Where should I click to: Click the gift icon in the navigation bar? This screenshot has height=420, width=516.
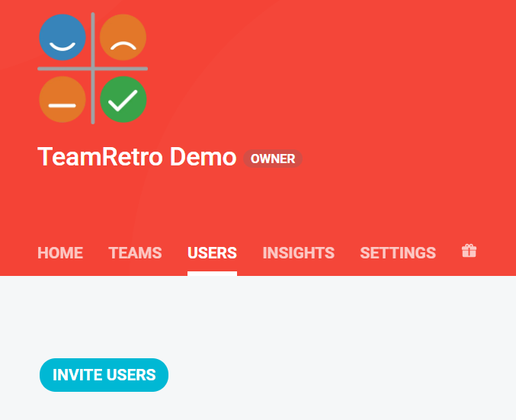[x=469, y=251]
